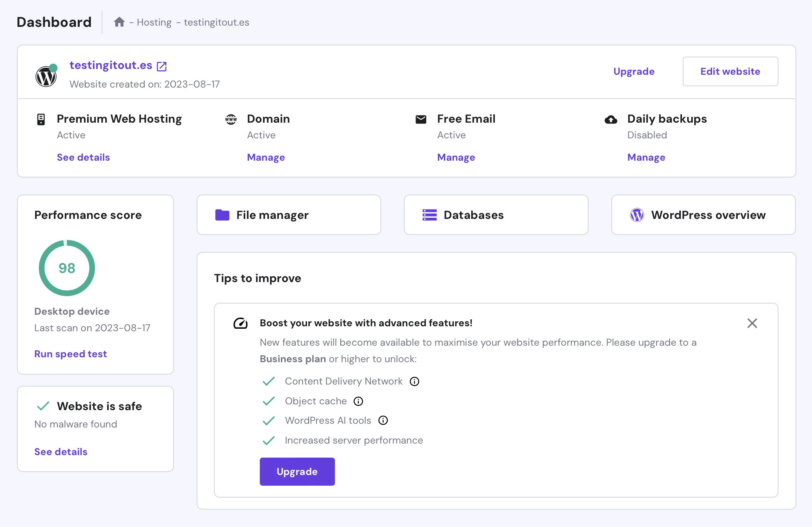Open testingitout.es via external link icon
The image size is (812, 527).
click(162, 66)
